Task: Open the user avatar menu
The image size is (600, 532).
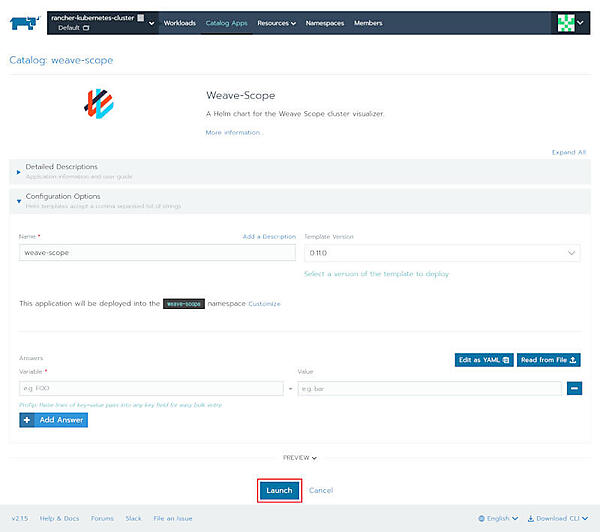Action: click(x=572, y=23)
